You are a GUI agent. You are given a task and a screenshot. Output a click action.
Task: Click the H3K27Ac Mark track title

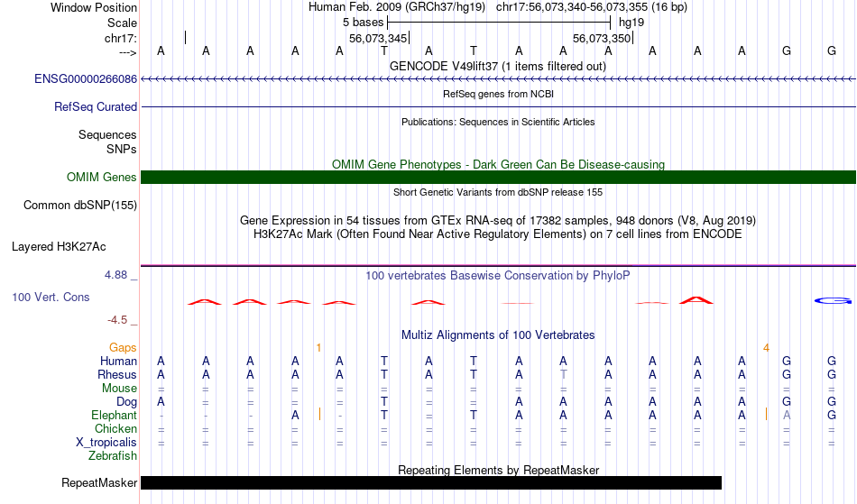click(x=497, y=234)
